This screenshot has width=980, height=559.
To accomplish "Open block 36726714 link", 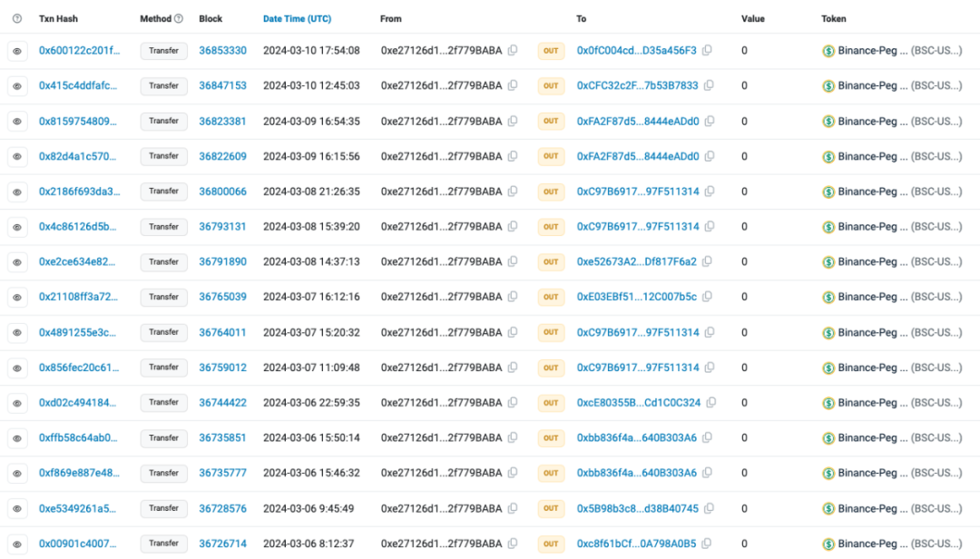I will (222, 544).
